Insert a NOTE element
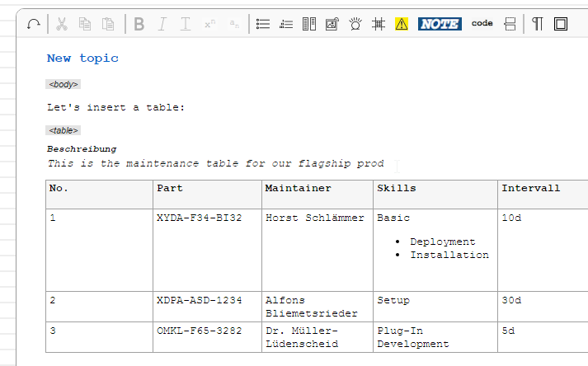The width and height of the screenshot is (588, 366). (x=440, y=24)
